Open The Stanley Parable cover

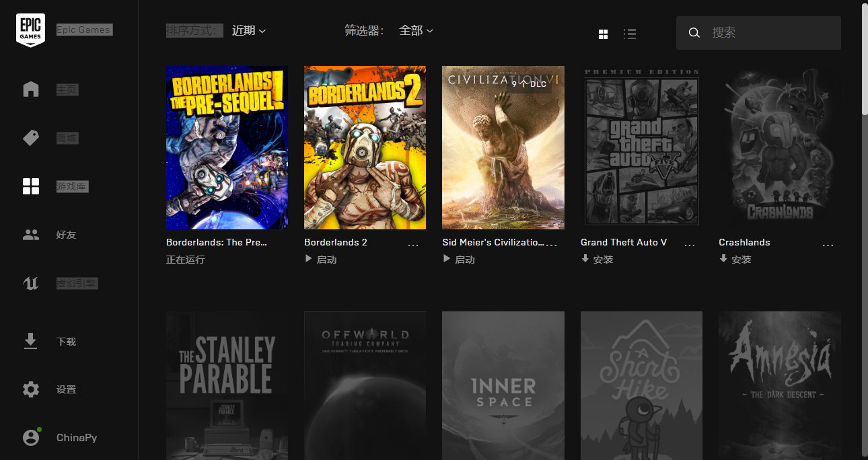pyautogui.click(x=227, y=385)
